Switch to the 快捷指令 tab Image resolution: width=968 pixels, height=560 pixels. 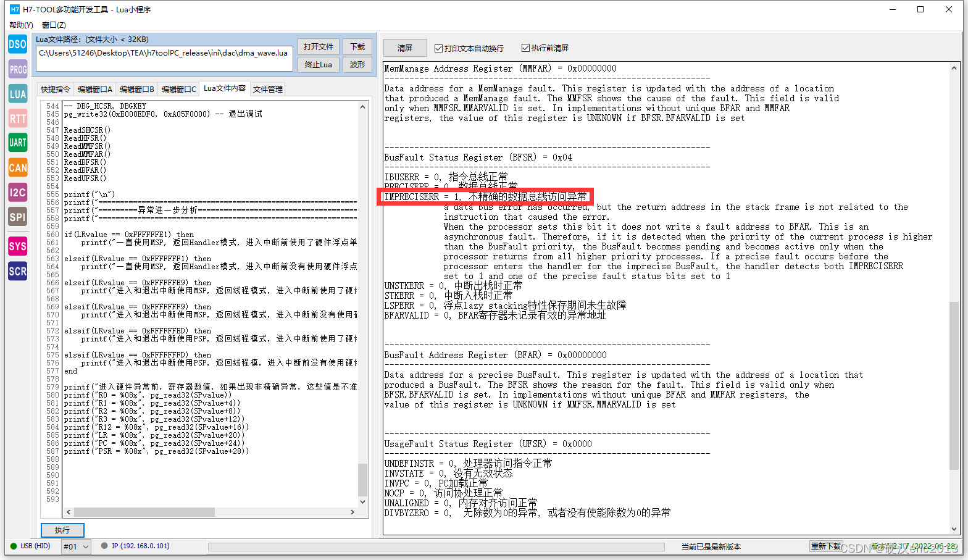pos(56,90)
